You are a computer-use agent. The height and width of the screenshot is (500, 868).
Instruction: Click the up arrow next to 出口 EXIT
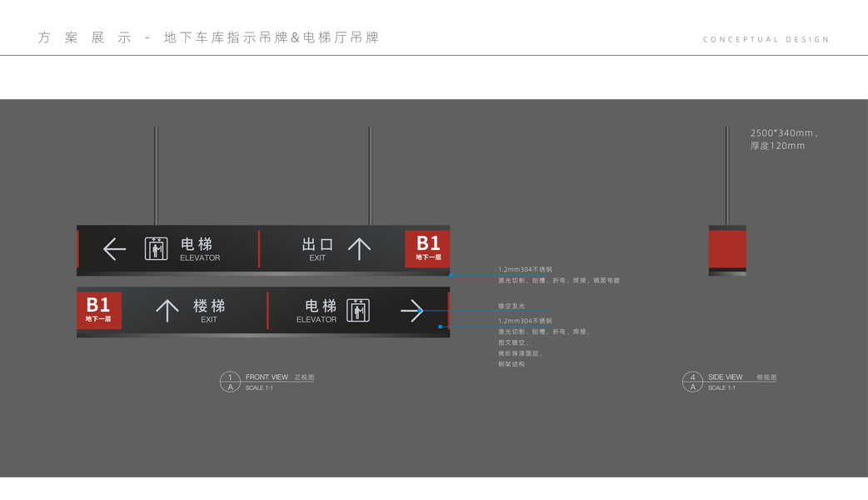coord(359,249)
